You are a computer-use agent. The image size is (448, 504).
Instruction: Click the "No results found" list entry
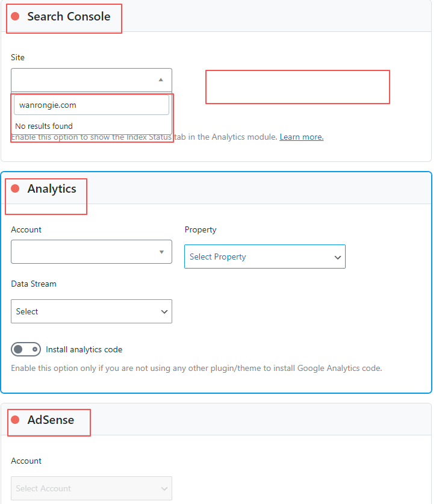44,126
